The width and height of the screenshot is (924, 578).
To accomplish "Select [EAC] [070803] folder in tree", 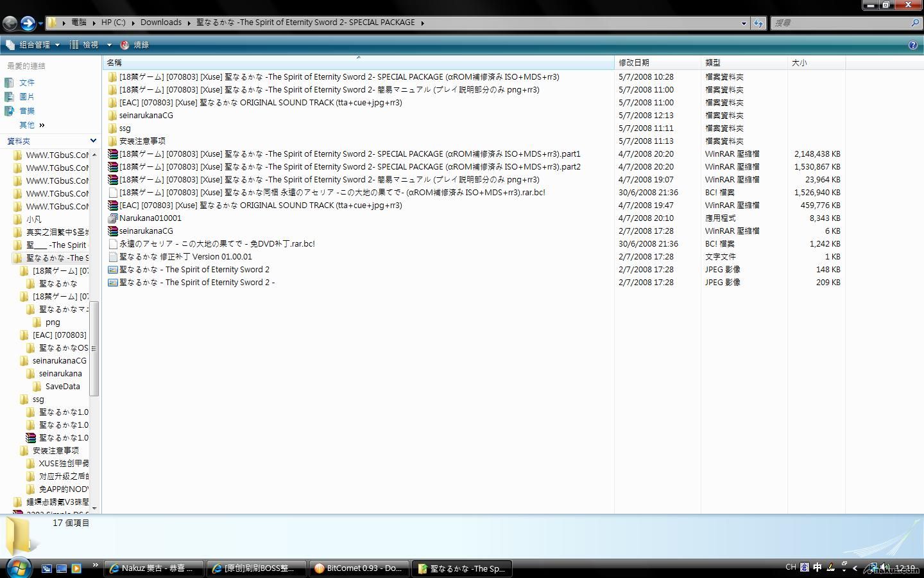I will tap(53, 335).
